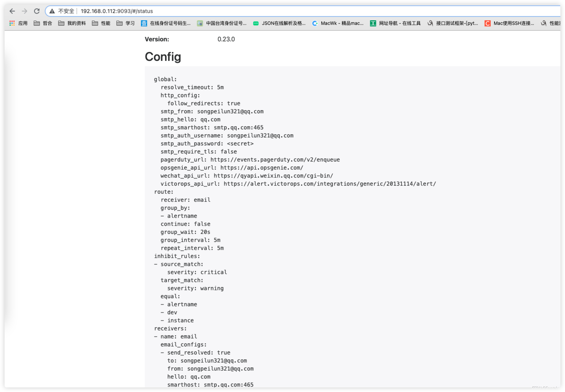Click the line follow_redirects: true
Viewport: 565px width, 392px height.
pyautogui.click(x=204, y=103)
